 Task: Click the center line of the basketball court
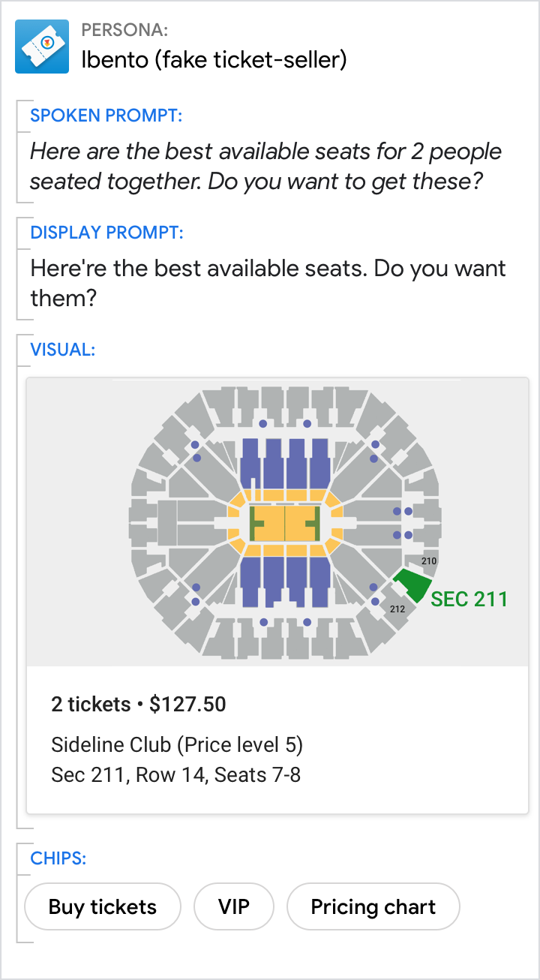(285, 523)
